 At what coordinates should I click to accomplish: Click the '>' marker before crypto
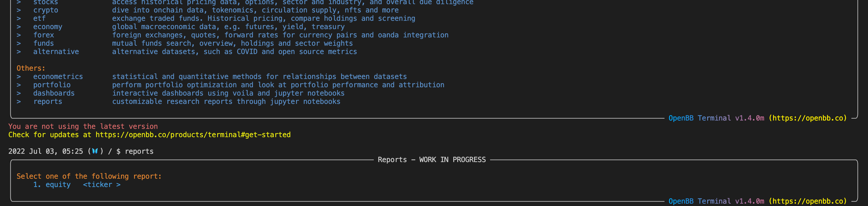point(19,10)
